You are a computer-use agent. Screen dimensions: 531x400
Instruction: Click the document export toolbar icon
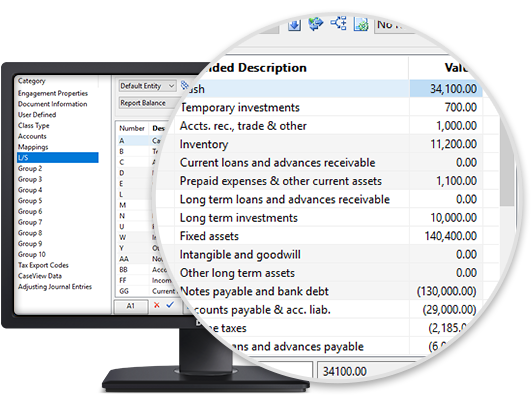361,24
